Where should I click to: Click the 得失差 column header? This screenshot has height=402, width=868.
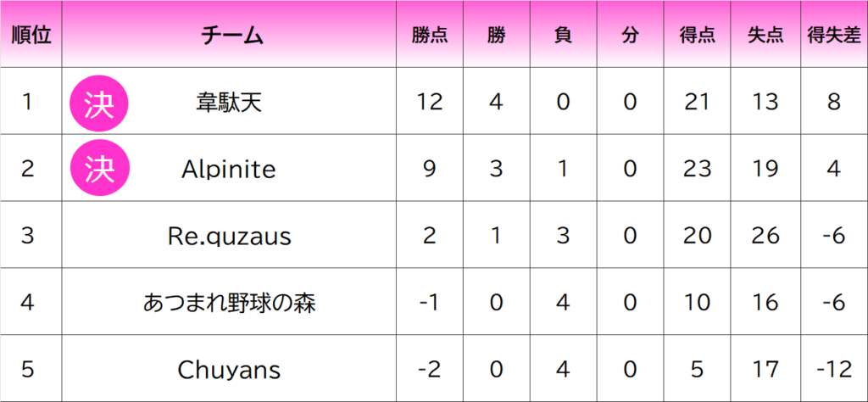tap(833, 35)
